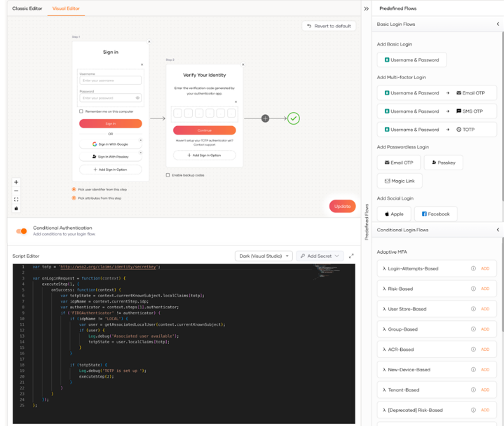Click the Username input field
The width and height of the screenshot is (504, 426).
[x=111, y=81]
